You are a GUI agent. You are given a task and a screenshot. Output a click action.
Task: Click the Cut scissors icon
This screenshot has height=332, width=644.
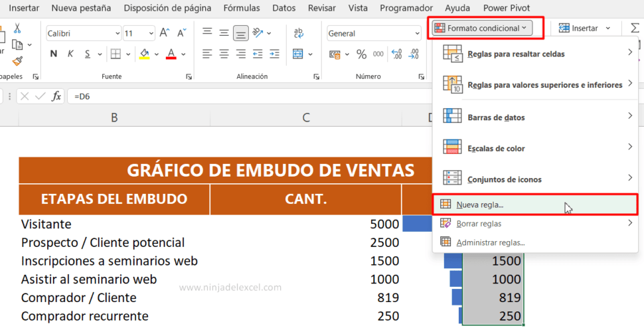17,28
